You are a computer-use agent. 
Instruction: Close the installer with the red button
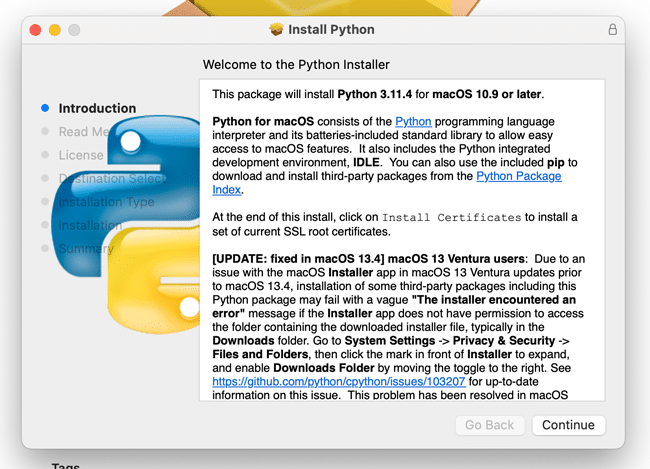[x=35, y=30]
